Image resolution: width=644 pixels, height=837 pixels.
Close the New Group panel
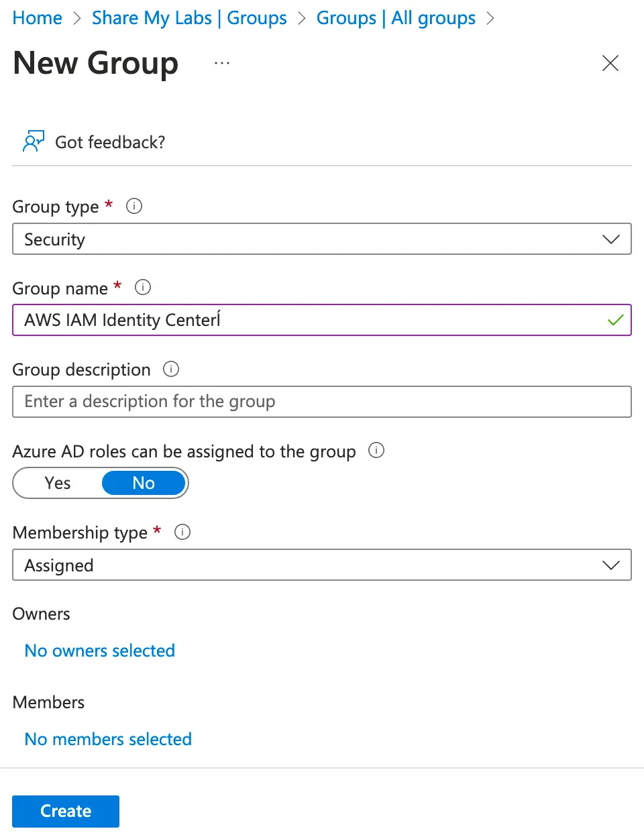pyautogui.click(x=610, y=64)
